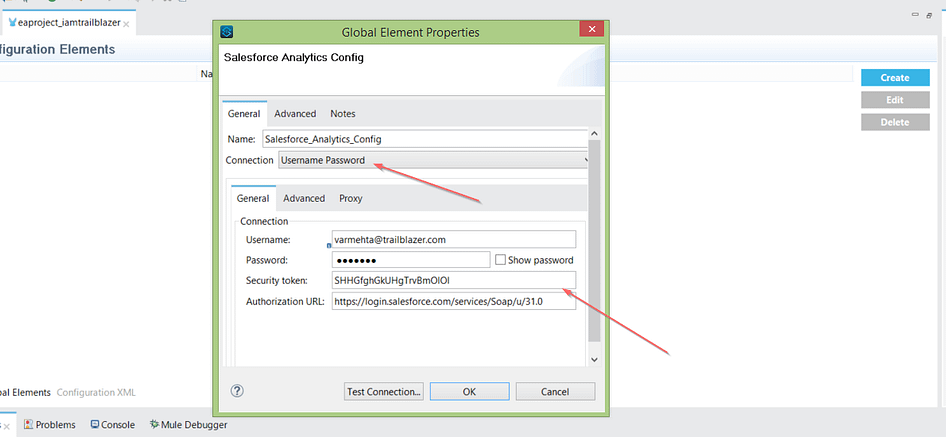
Task: Open the Problems view tab
Action: pyautogui.click(x=50, y=425)
